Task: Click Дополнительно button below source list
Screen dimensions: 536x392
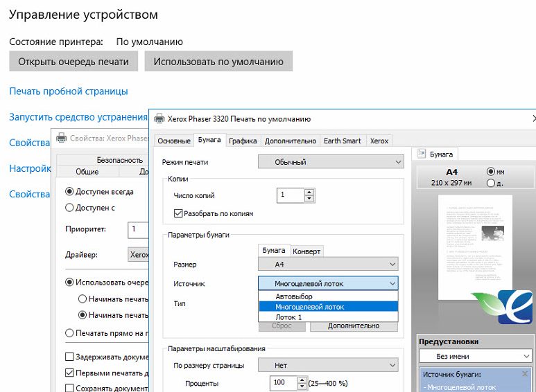Action: click(354, 326)
